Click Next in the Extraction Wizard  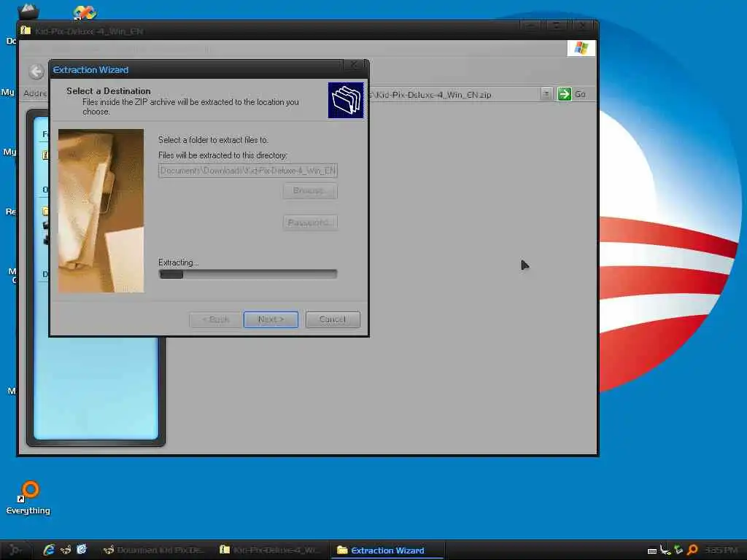click(271, 319)
